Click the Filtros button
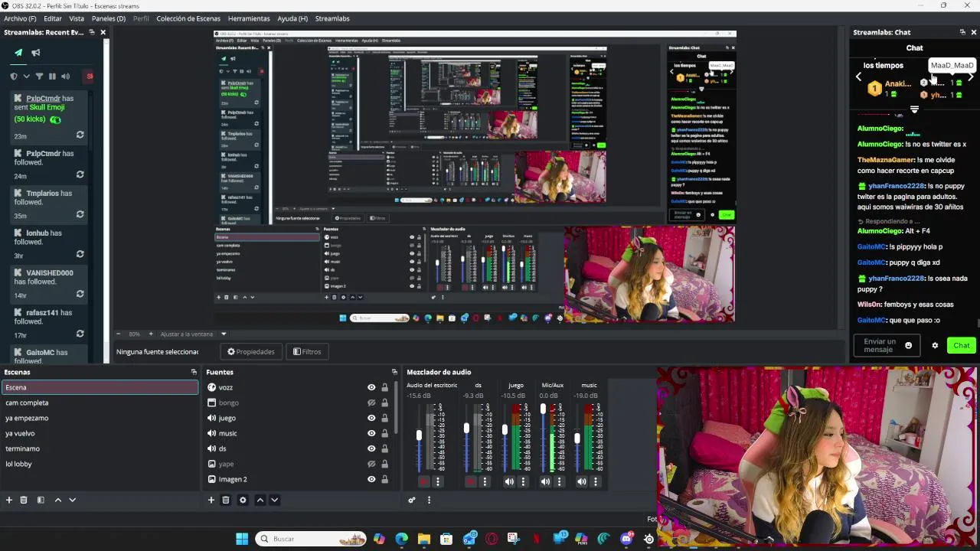 (307, 352)
